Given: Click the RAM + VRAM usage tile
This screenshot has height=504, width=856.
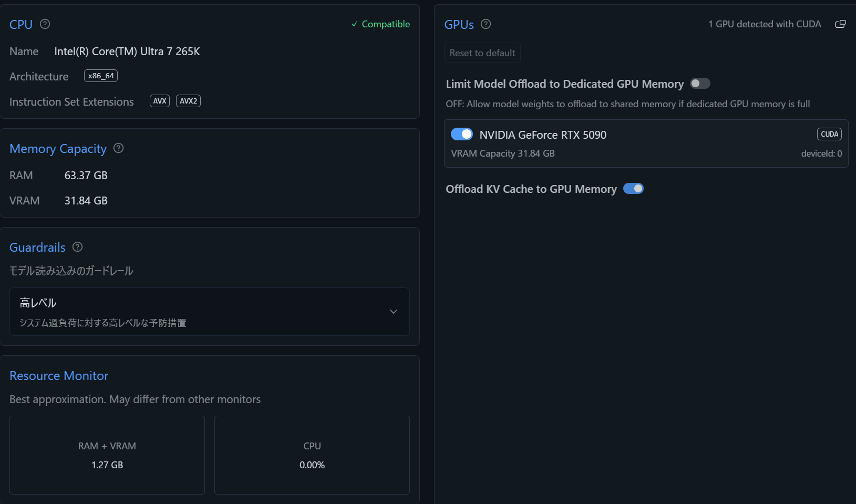Looking at the screenshot, I should click(x=107, y=455).
